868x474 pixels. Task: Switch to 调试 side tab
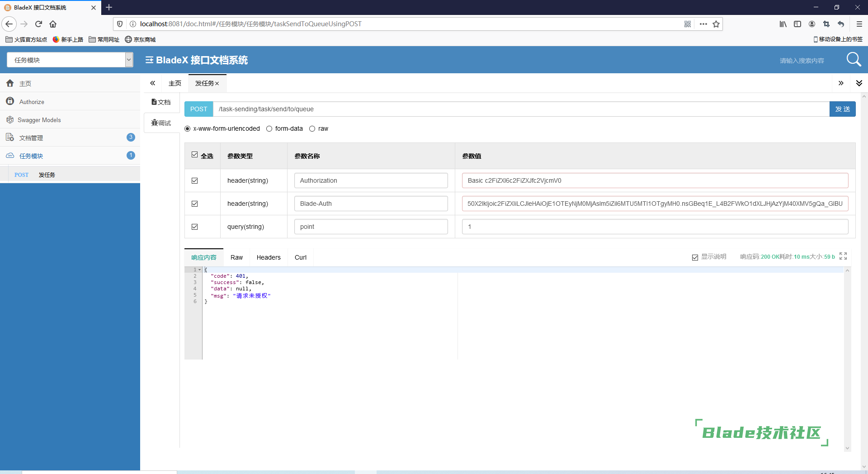161,123
